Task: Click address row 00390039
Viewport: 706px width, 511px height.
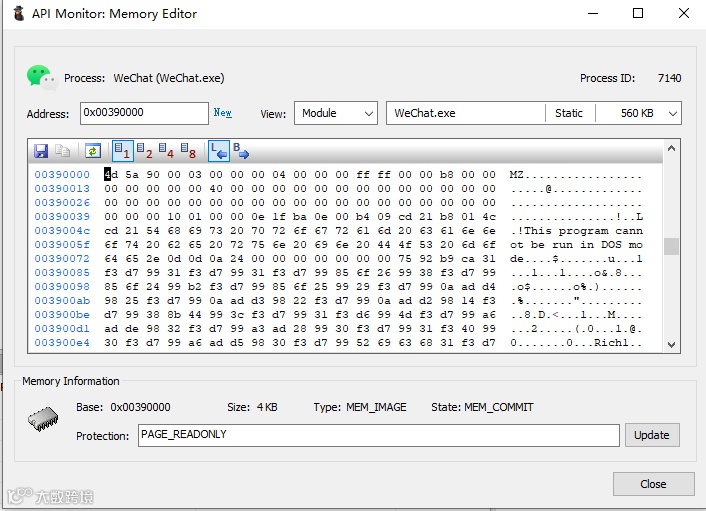Action: point(62,217)
